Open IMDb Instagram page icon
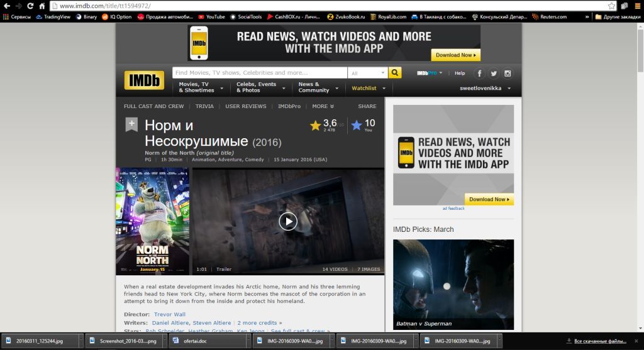 [x=508, y=74]
